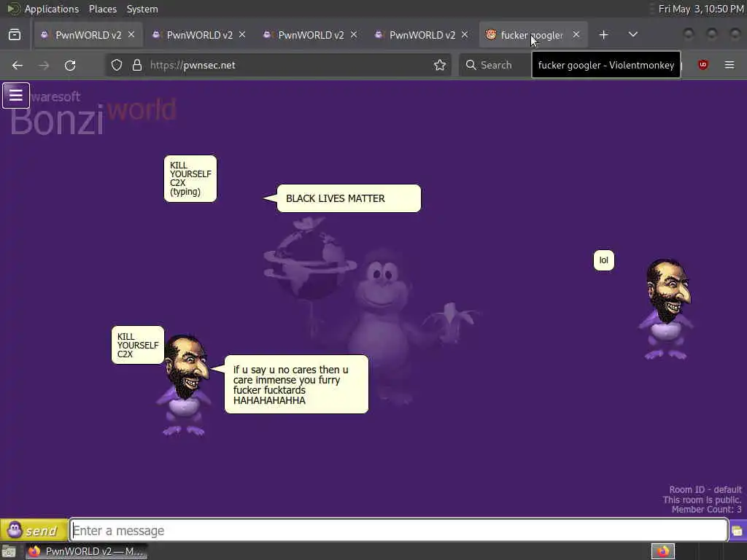The width and height of the screenshot is (747, 560).
Task: Open the BonziWORLD hamburger menu
Action: point(16,96)
